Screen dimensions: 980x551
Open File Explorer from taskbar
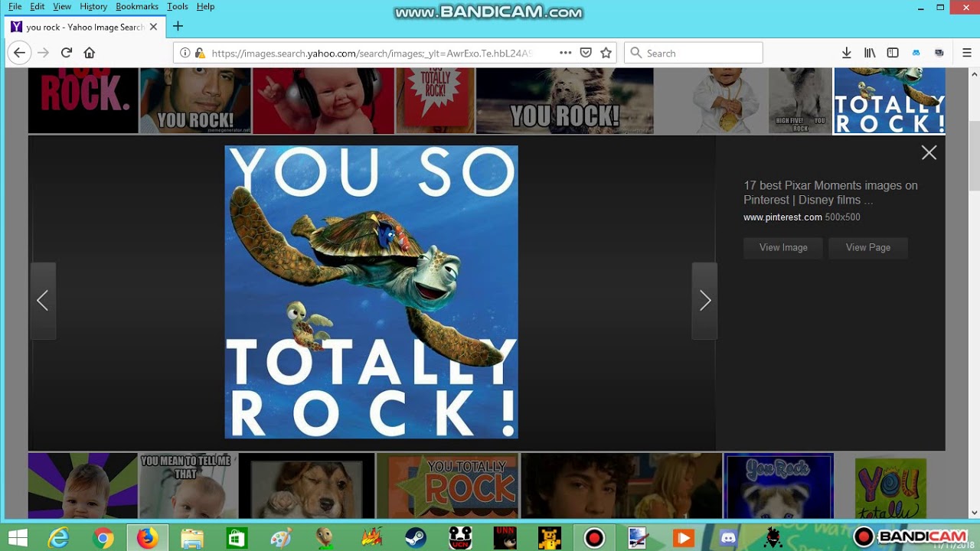(x=192, y=538)
